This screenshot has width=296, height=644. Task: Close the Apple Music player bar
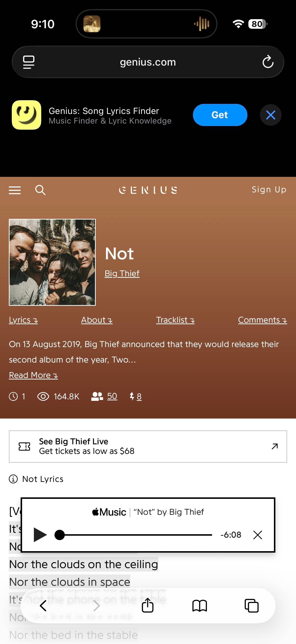(x=257, y=535)
